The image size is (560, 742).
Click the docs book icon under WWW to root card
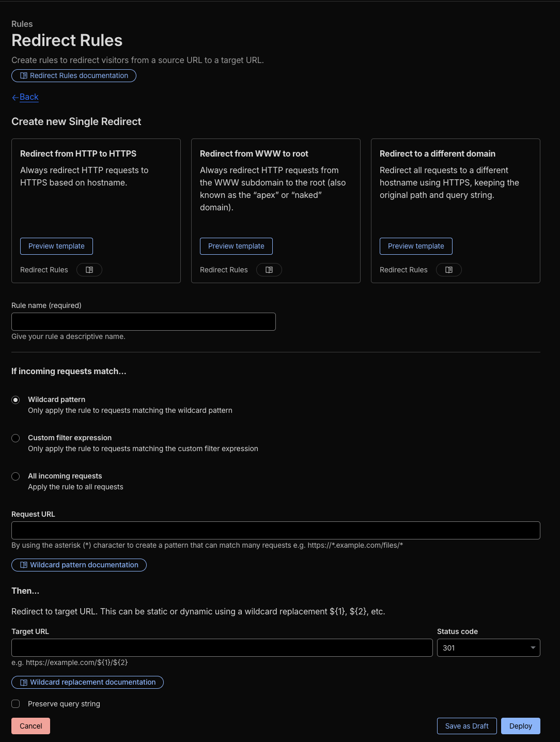pos(269,270)
